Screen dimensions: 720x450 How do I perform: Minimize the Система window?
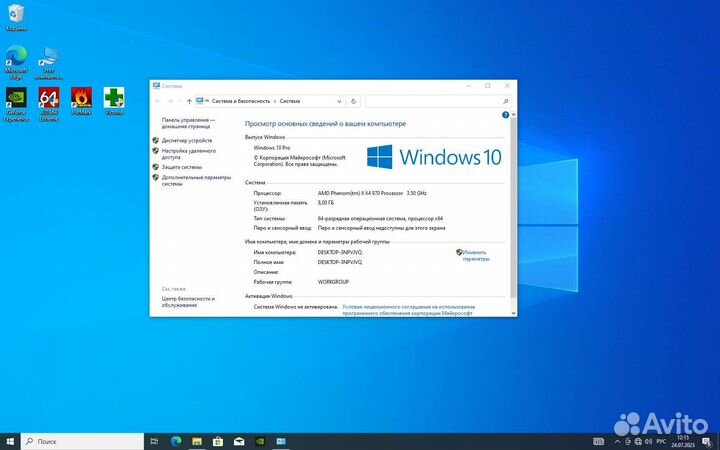click(x=468, y=86)
